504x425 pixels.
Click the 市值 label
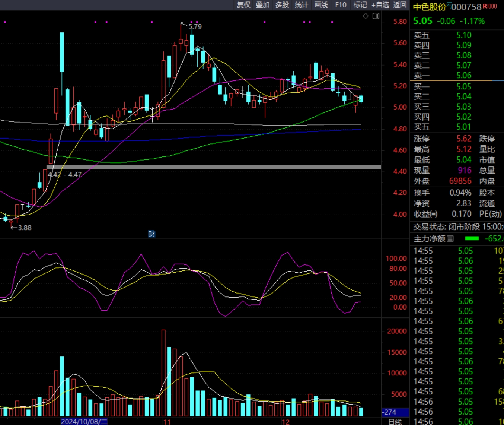click(x=487, y=160)
